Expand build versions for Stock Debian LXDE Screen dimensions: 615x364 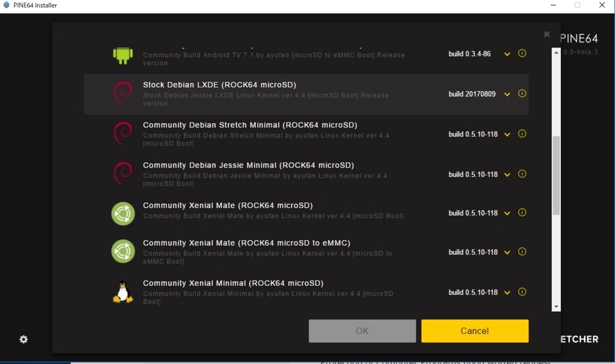(x=507, y=94)
